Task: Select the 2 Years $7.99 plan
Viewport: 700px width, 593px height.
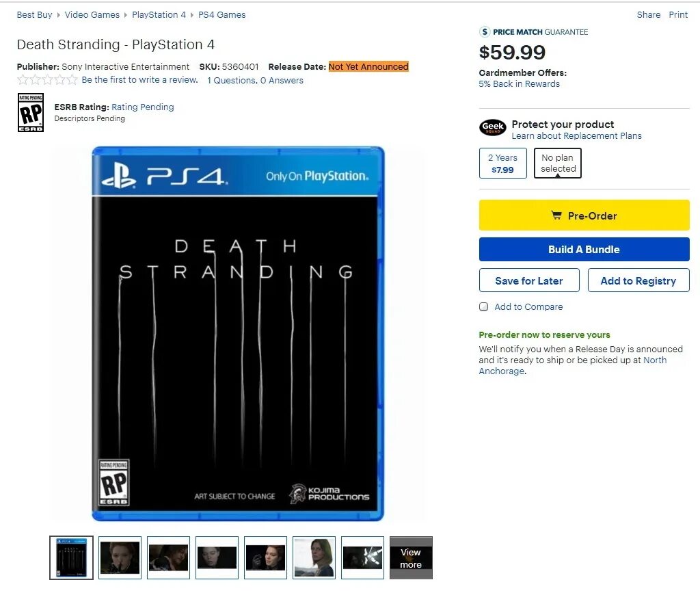Action: pos(502,163)
